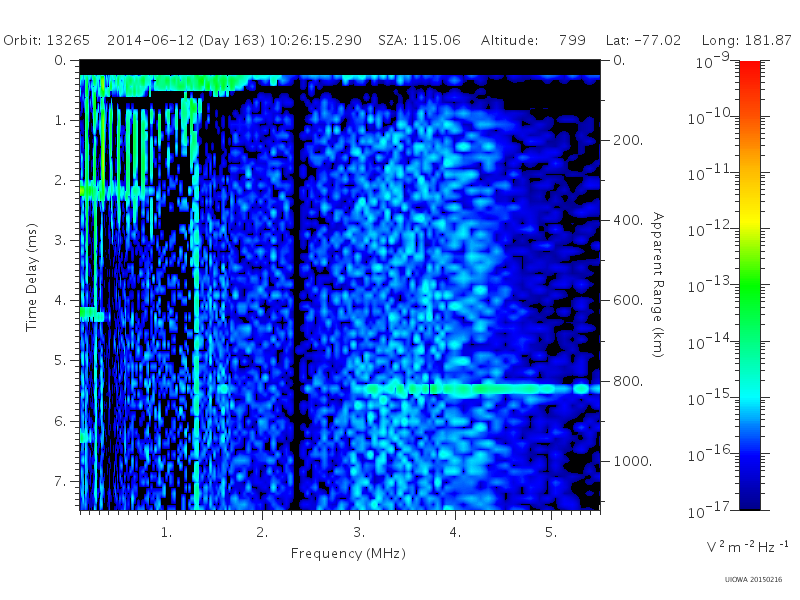800x600 pixels.
Task: Click the yellow band of the colorbar
Action: click(749, 219)
